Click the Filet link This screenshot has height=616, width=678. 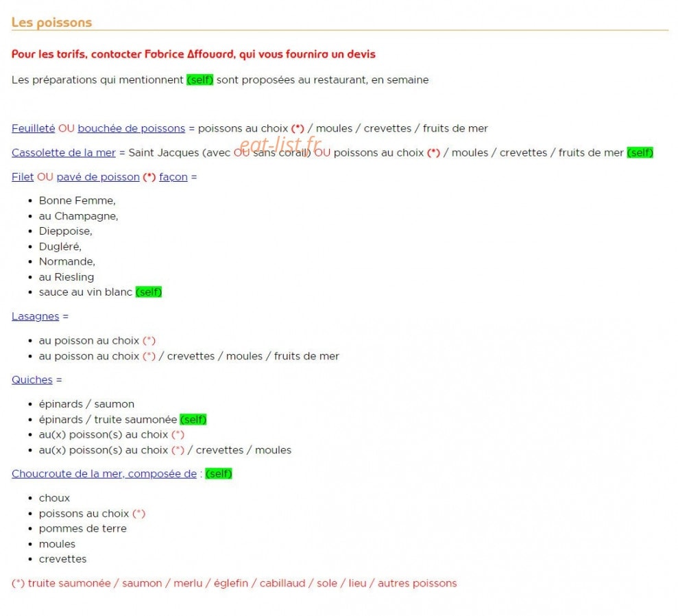[x=23, y=177]
